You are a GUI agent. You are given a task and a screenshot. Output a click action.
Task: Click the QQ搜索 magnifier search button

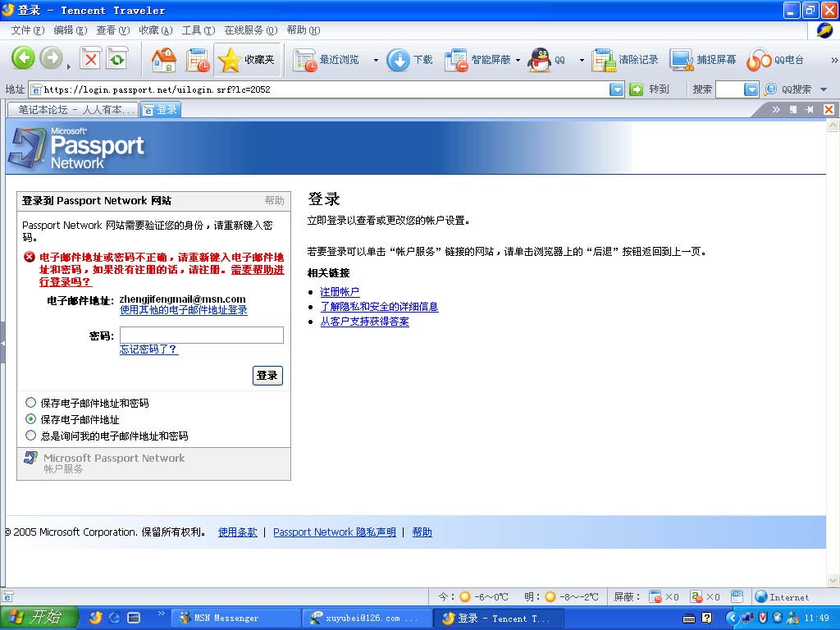[x=770, y=89]
